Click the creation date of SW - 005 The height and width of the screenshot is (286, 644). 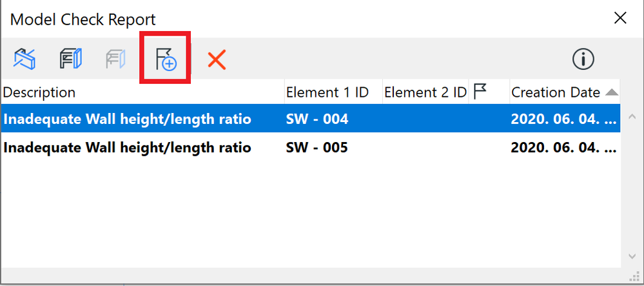[x=564, y=147]
